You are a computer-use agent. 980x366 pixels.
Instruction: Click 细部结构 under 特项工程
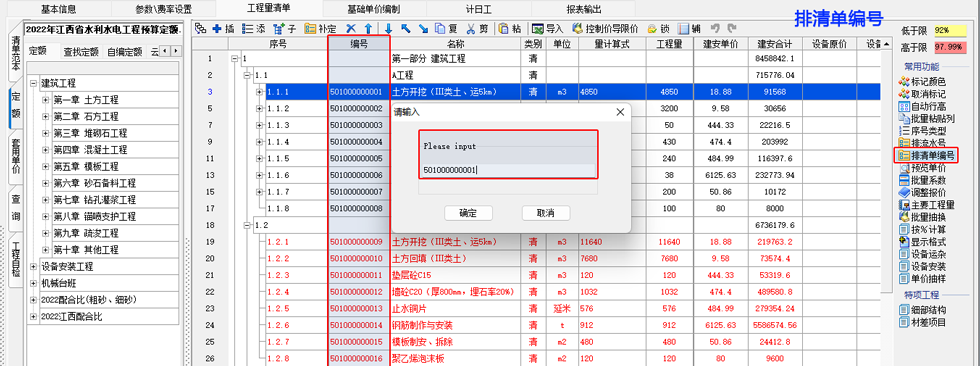(922, 310)
